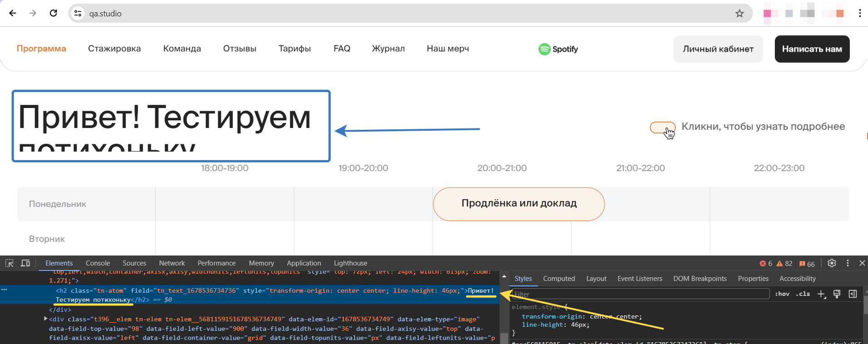Toggle element state with :hov
The image size is (868, 344).
pos(782,294)
